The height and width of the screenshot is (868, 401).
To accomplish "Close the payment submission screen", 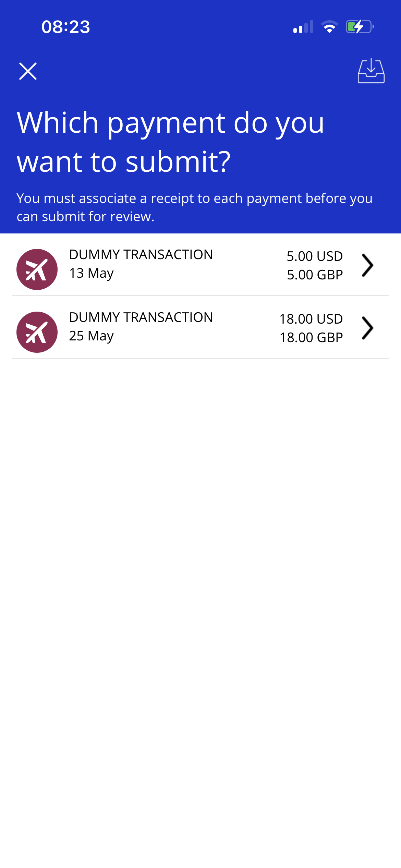I will click(x=28, y=71).
